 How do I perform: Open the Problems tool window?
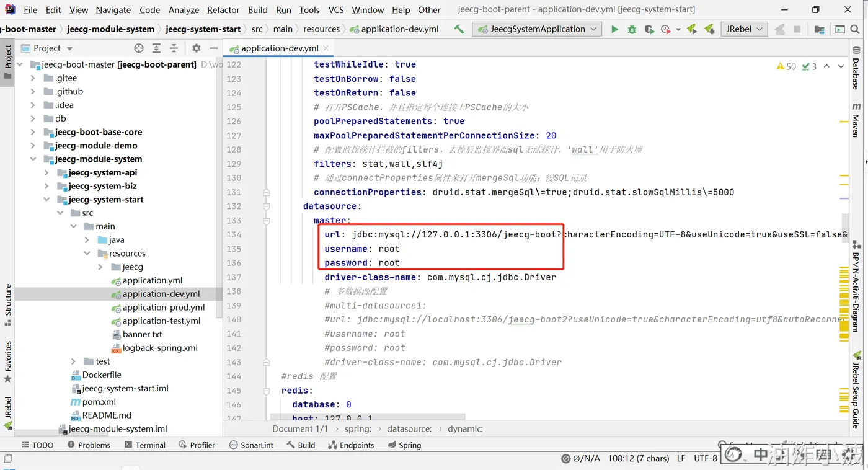(89, 445)
